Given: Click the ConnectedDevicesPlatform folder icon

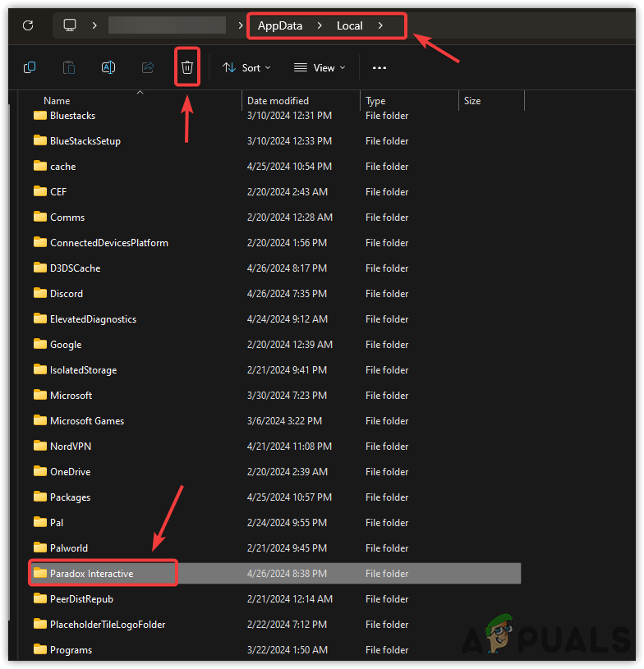Looking at the screenshot, I should (40, 242).
